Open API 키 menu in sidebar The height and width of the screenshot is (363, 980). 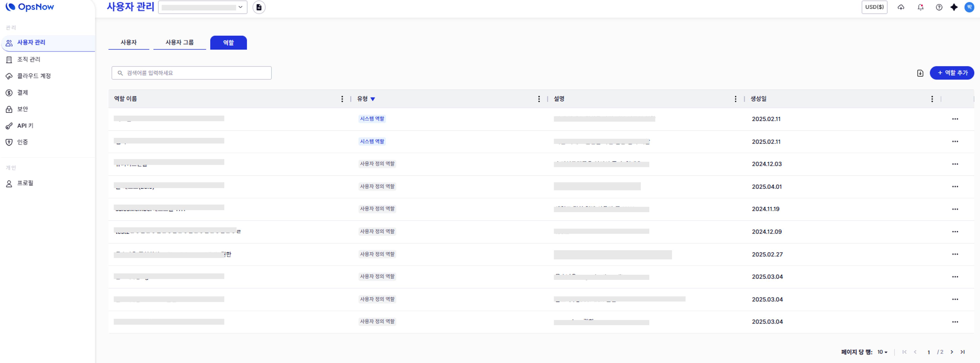click(x=25, y=125)
